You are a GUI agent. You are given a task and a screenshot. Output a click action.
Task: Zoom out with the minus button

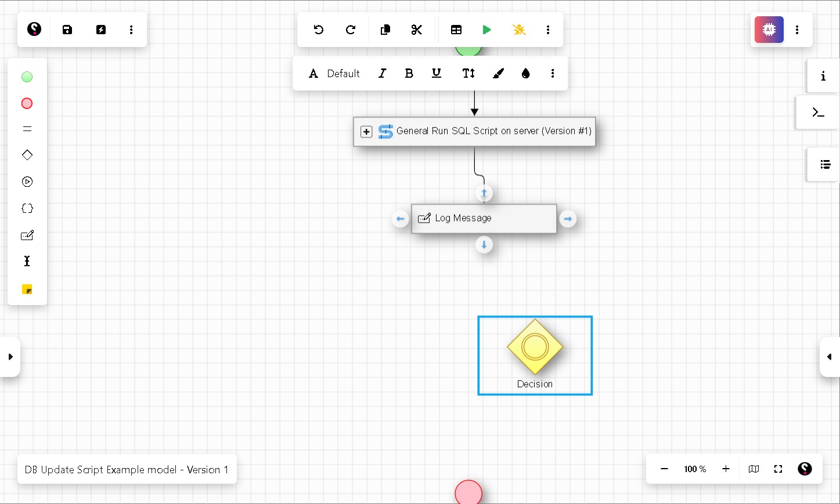(664, 469)
